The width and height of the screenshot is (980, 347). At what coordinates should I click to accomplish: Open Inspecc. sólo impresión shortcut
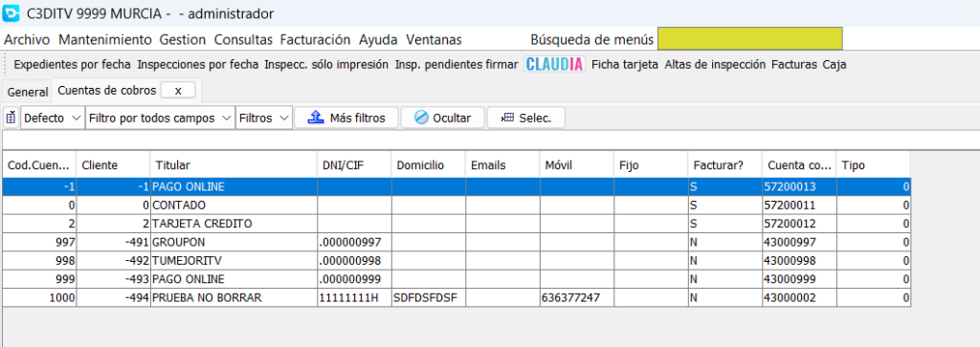coord(326,64)
